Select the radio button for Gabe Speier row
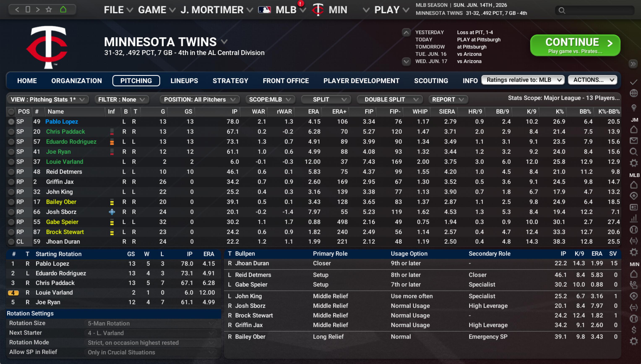 tap(11, 222)
